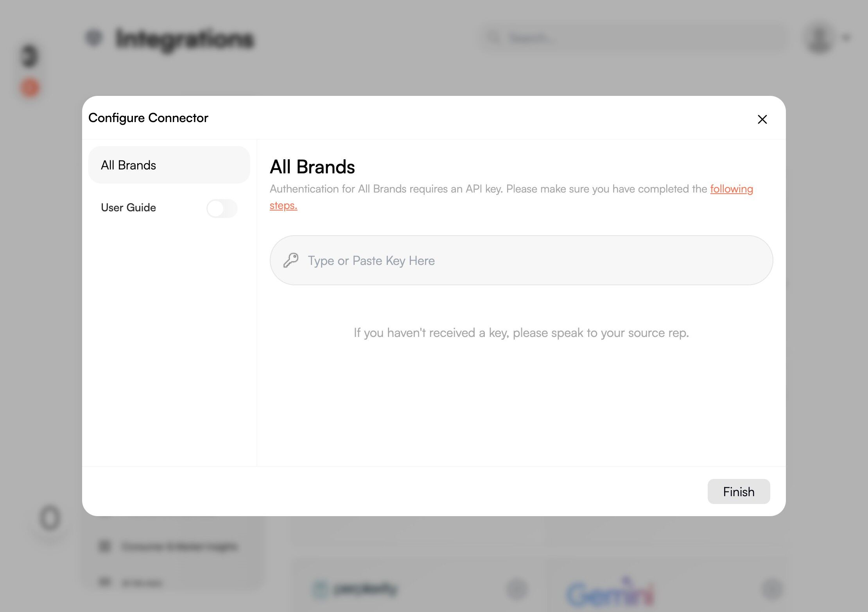Click the key icon in the input field
Image resolution: width=868 pixels, height=612 pixels.
pos(291,260)
